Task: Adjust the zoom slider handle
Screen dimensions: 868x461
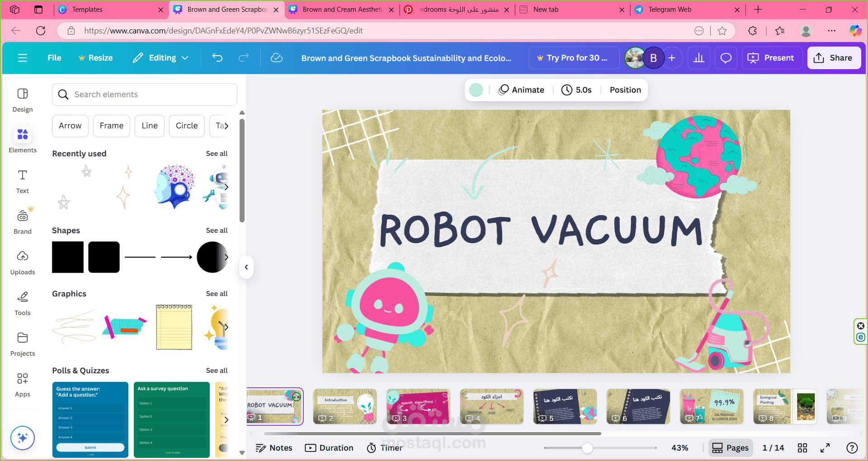Action: click(x=587, y=448)
